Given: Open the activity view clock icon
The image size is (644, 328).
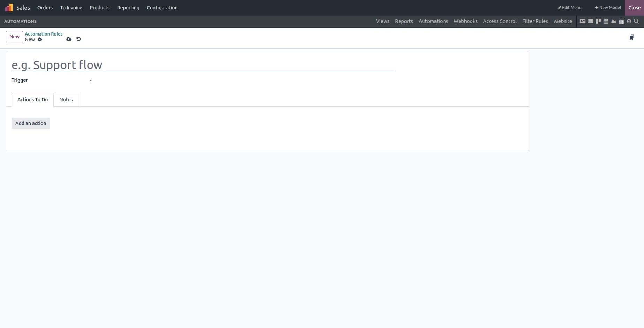Looking at the screenshot, I should tap(629, 21).
